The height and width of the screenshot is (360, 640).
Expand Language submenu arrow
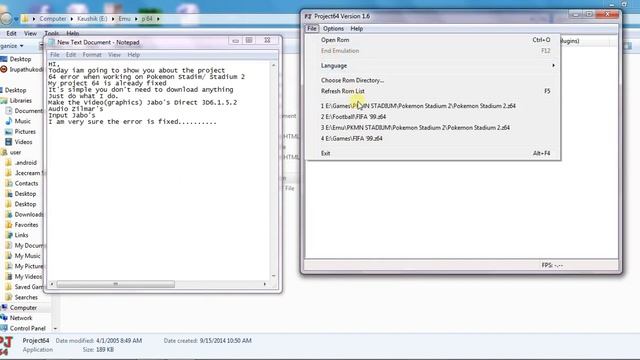pyautogui.click(x=553, y=66)
